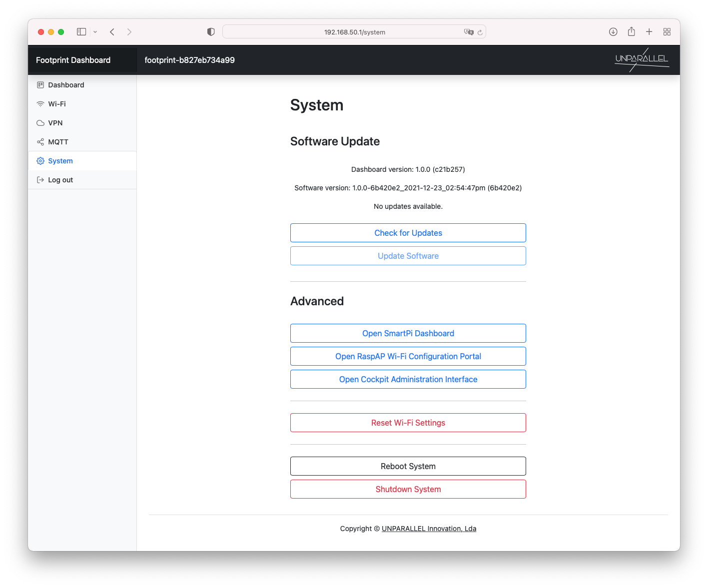Show Safari downloads
Screen dimensions: 708x588
coord(613,32)
